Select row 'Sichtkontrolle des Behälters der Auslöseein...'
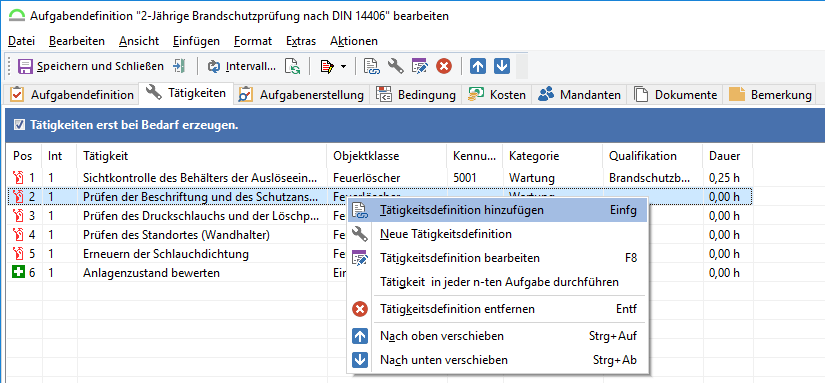825x383 pixels. tap(379, 178)
